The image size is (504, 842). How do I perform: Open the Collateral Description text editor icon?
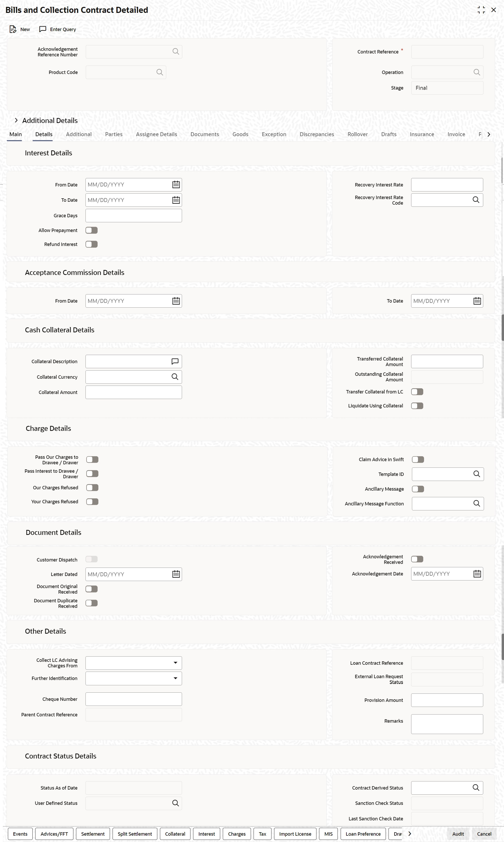click(x=175, y=361)
